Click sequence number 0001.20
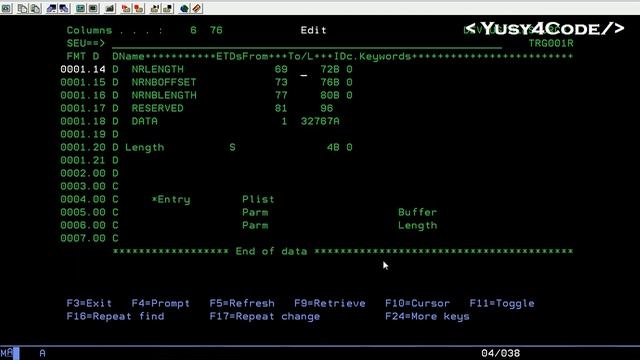The width and height of the screenshot is (640, 360). tap(83, 147)
